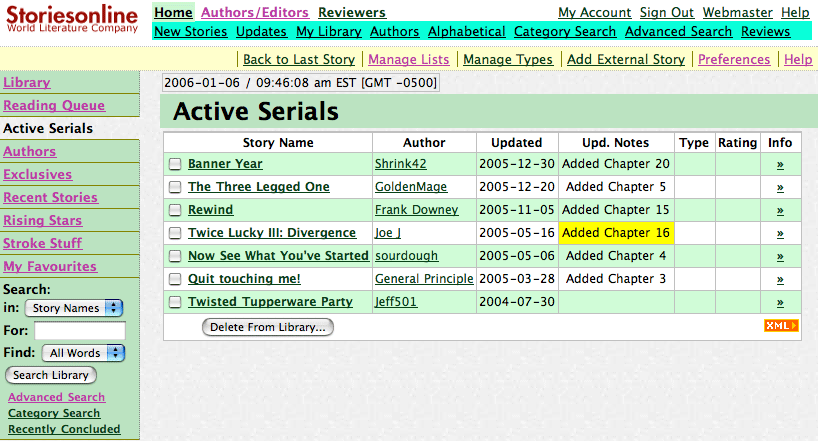Open the Reviewers section
The height and width of the screenshot is (441, 818).
352,12
